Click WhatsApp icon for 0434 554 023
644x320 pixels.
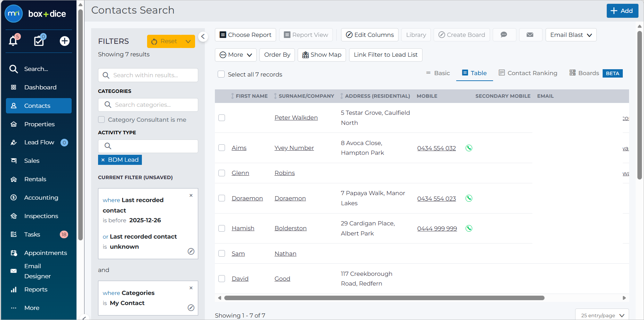click(x=469, y=198)
